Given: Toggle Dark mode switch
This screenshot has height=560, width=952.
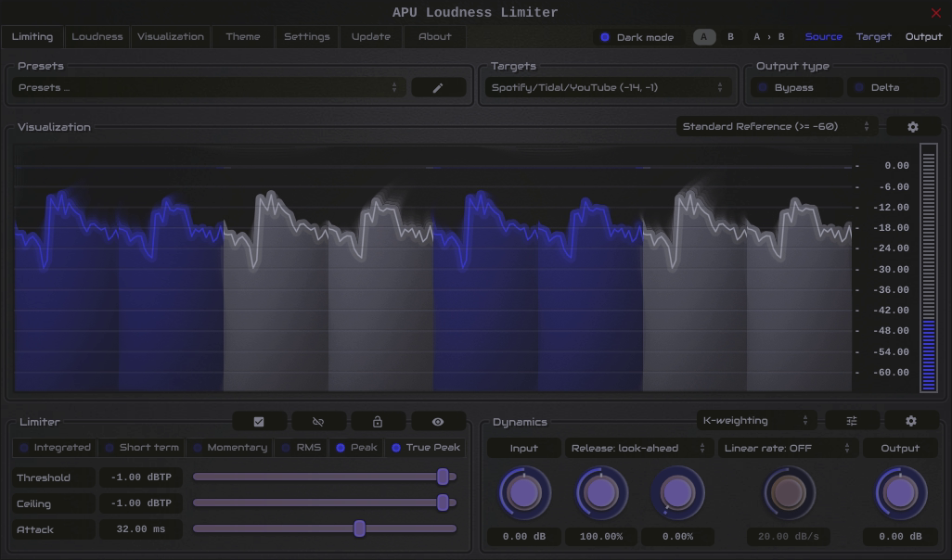Looking at the screenshot, I should (x=637, y=37).
